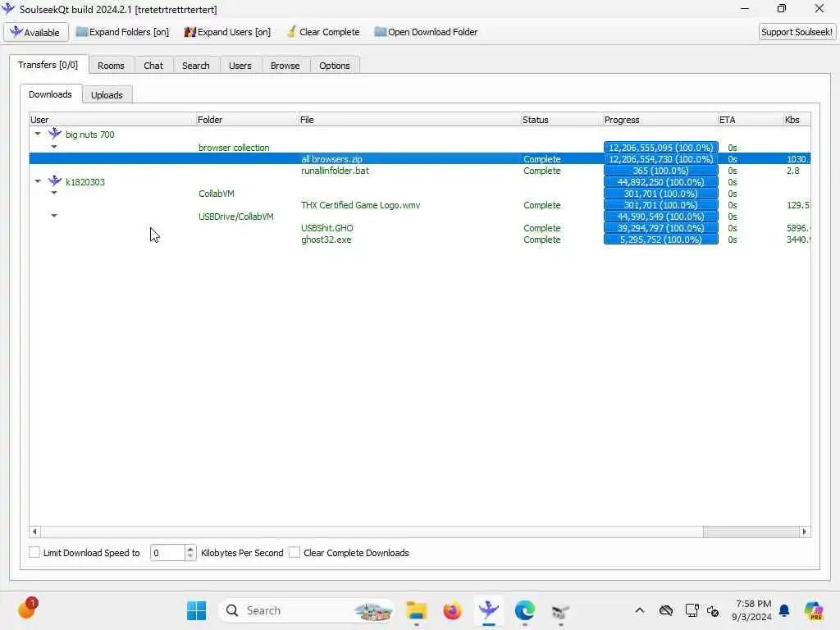Click the USBDrive/CollabVM folder name
Image resolution: width=840 pixels, height=630 pixels.
pyautogui.click(x=235, y=217)
